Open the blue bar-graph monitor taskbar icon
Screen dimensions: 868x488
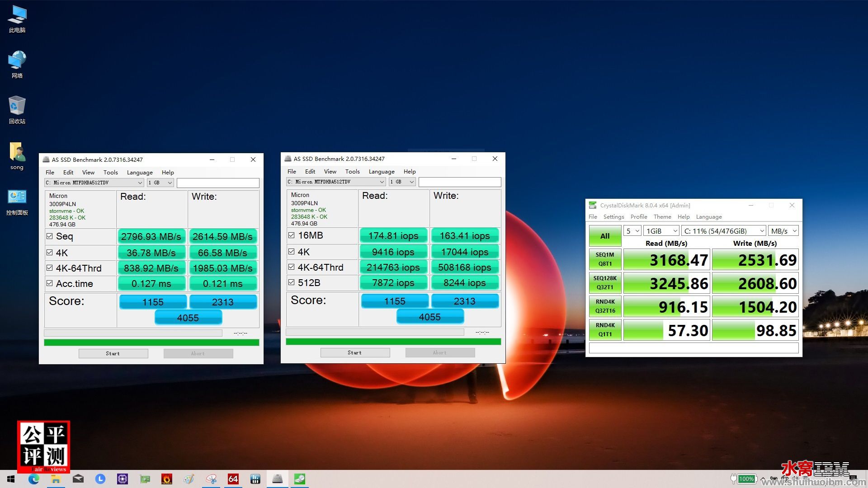[x=255, y=479]
